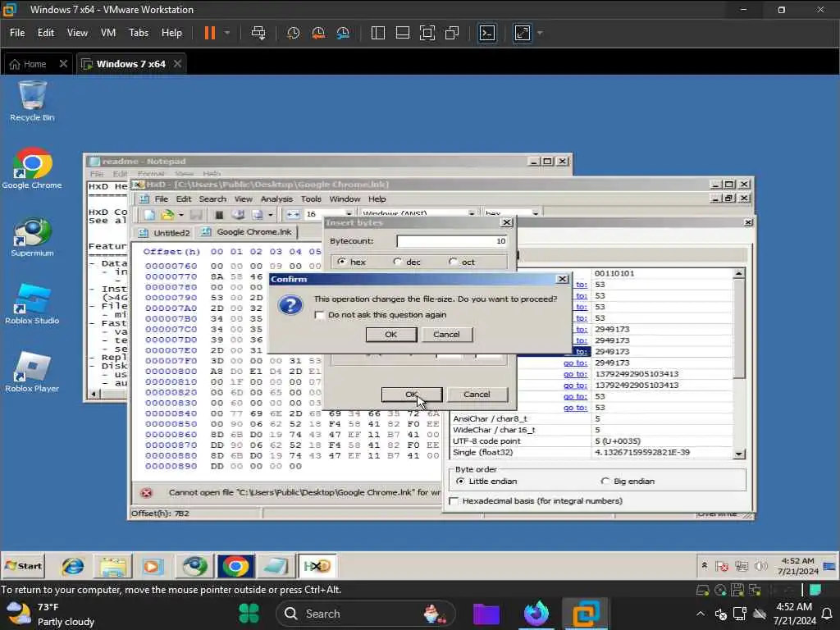Enable Hexadecimal basis for integral numbers
The height and width of the screenshot is (630, 840).
pos(454,501)
